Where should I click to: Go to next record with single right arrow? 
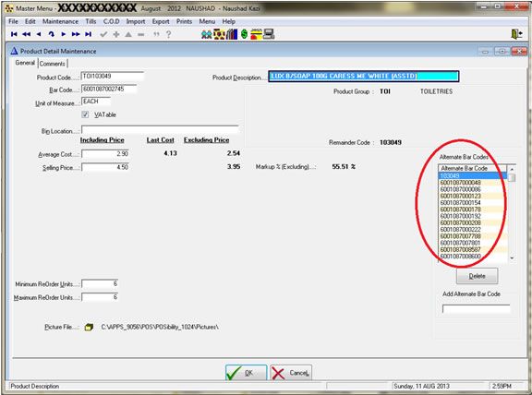pos(64,34)
